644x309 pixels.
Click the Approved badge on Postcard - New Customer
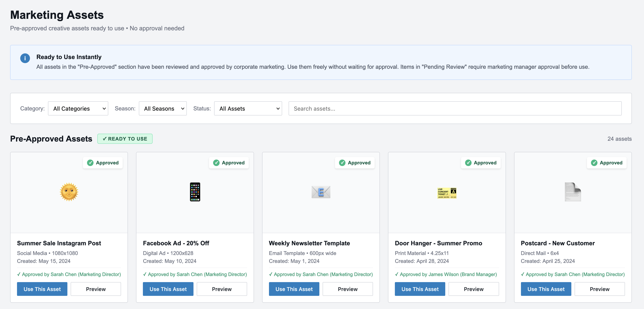click(x=607, y=163)
